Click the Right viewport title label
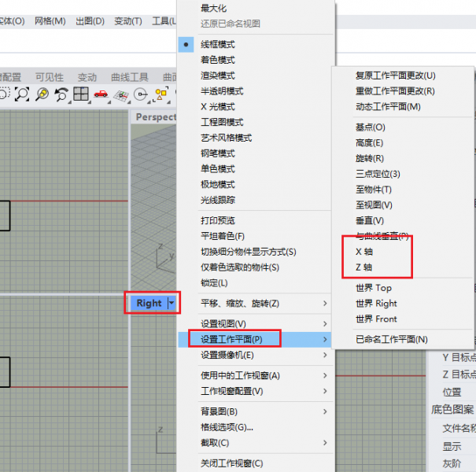The height and width of the screenshot is (472, 476). pyautogui.click(x=149, y=303)
